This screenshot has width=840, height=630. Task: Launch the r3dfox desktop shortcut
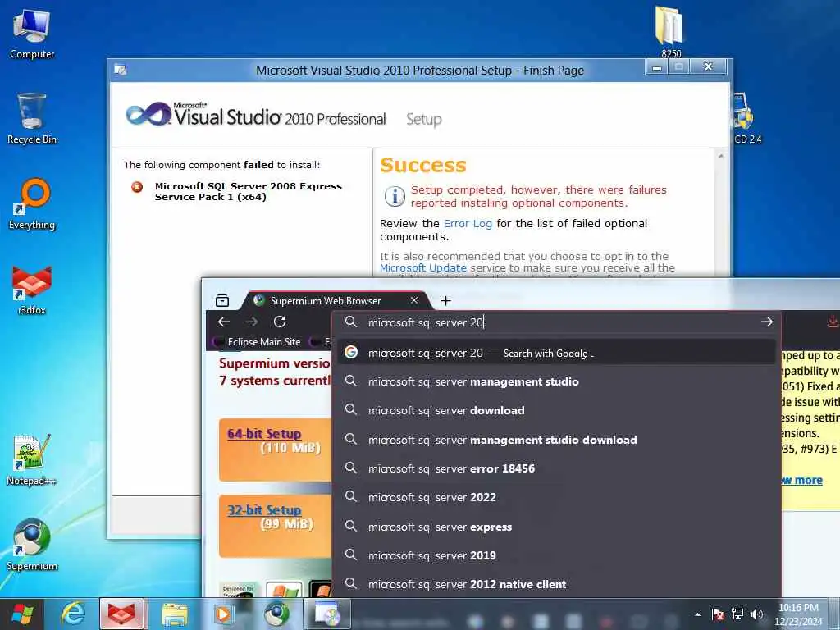click(32, 290)
